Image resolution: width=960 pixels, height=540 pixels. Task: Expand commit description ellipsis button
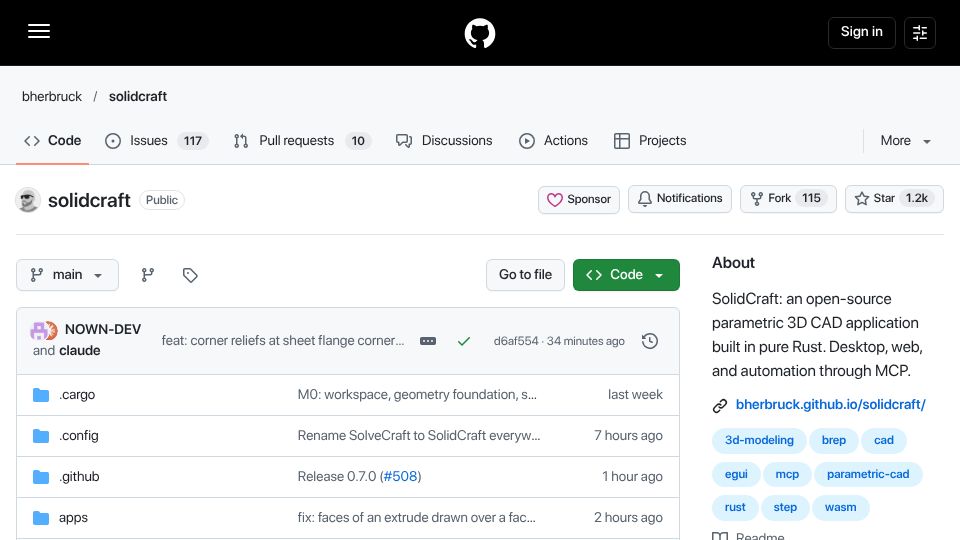(x=428, y=341)
